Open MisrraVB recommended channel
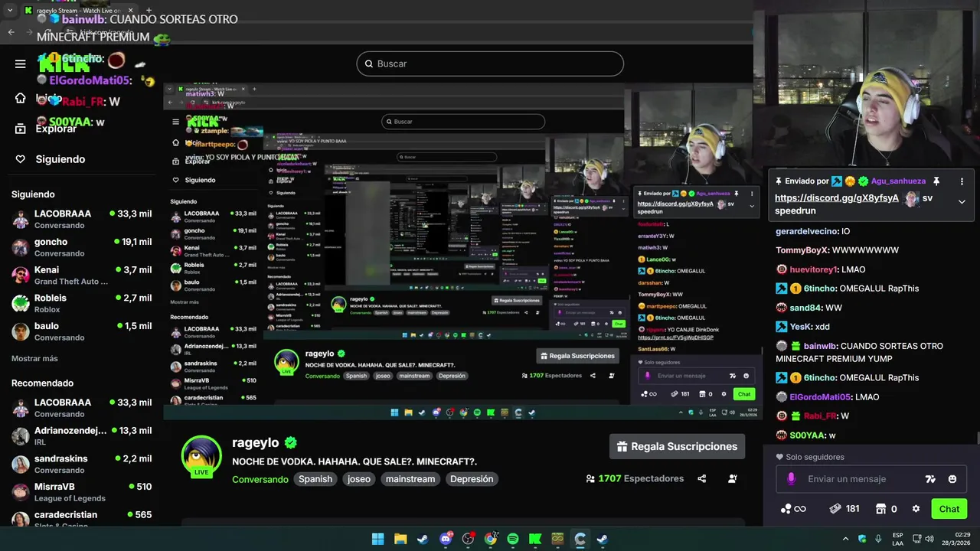Viewport: 980px width, 551px height. (x=82, y=492)
